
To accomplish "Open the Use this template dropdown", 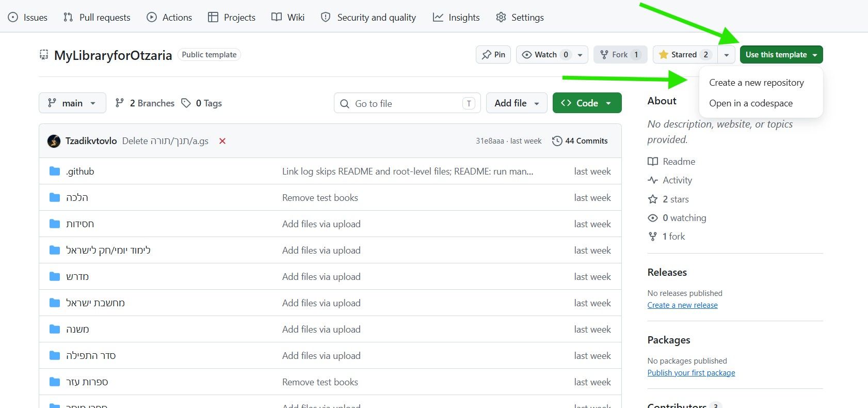I will coord(781,55).
